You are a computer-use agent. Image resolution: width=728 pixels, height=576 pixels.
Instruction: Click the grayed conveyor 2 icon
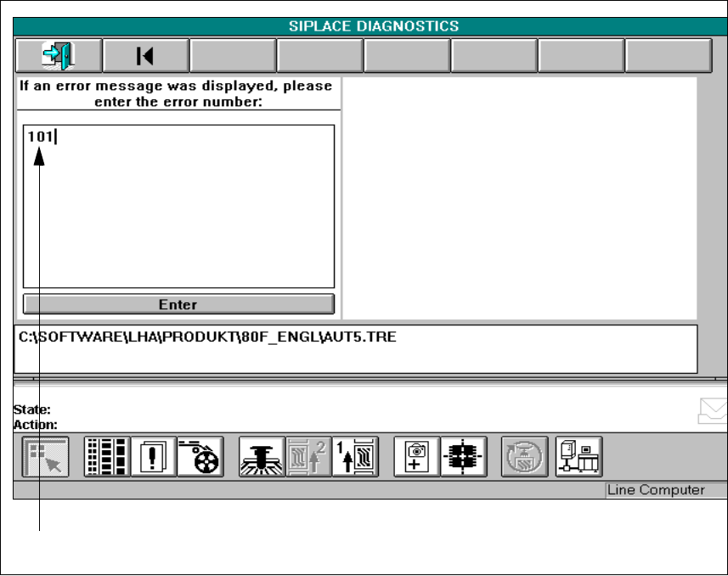[308, 456]
